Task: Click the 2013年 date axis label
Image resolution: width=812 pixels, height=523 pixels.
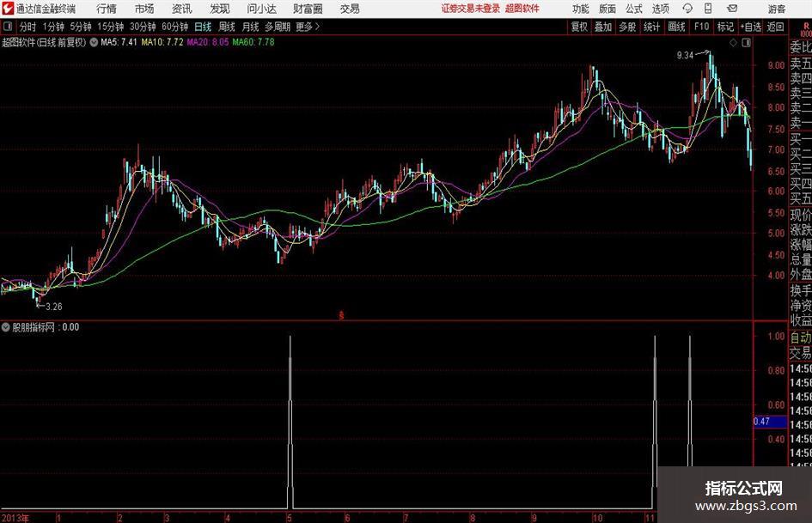Action: (x=15, y=518)
